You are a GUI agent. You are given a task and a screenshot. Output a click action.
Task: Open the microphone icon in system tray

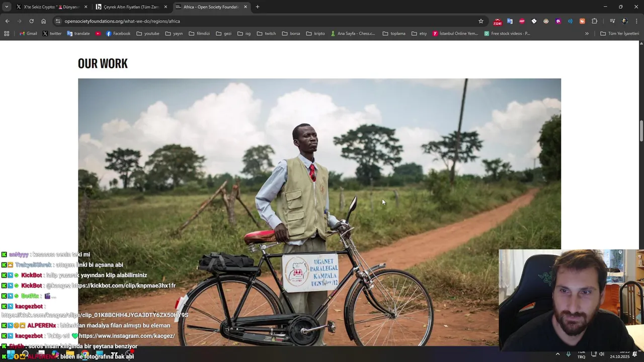click(x=569, y=354)
